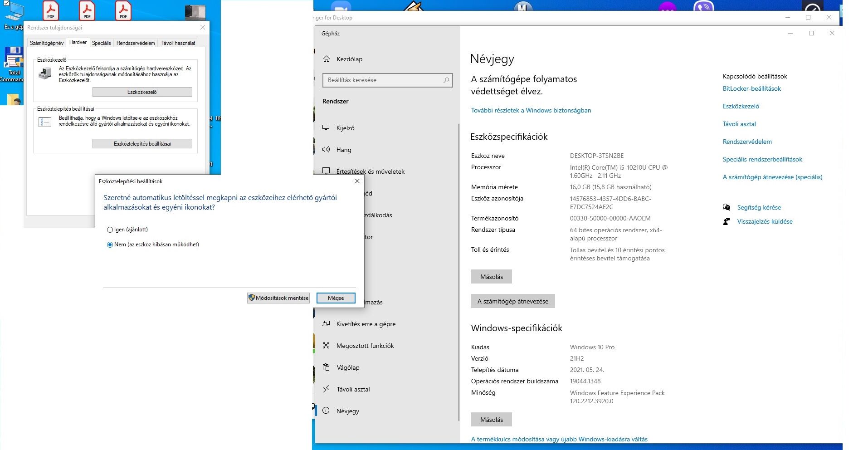
Task: Click the Gépház sidebar scrollbar
Action: (458, 272)
